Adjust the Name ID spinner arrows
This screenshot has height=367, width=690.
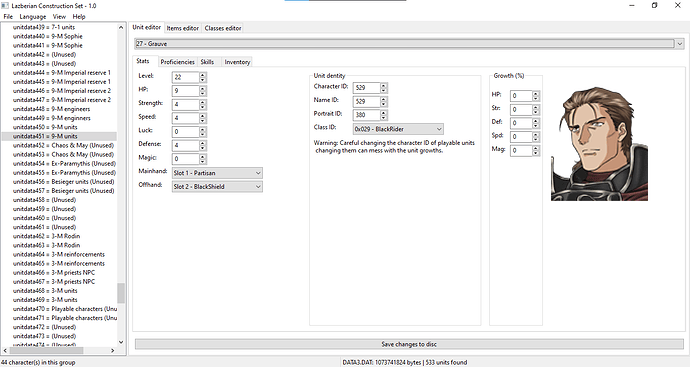[x=384, y=102]
